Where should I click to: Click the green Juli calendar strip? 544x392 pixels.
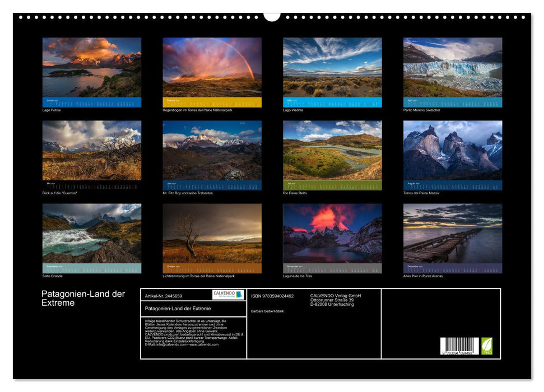click(x=332, y=185)
